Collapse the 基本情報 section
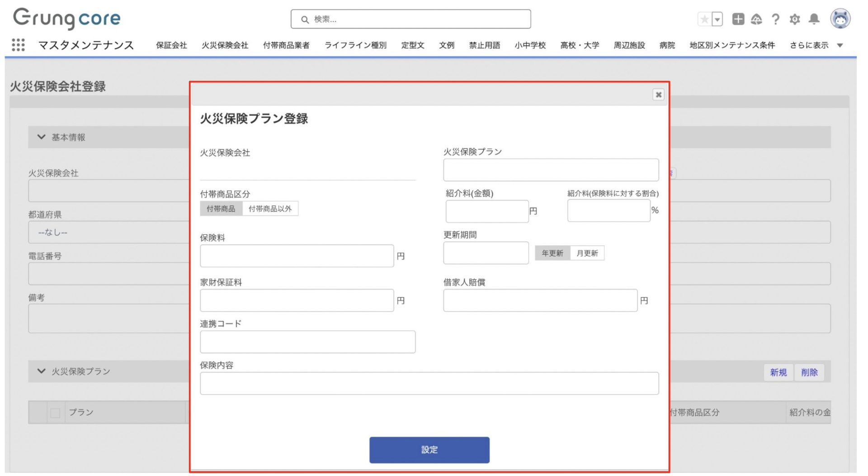 click(41, 137)
